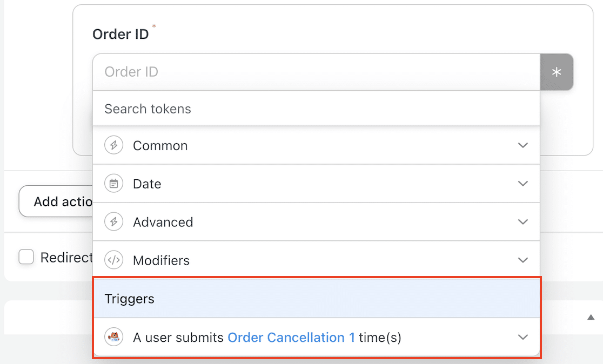Click into the Search tokens field
This screenshot has width=603, height=364.
(x=316, y=109)
